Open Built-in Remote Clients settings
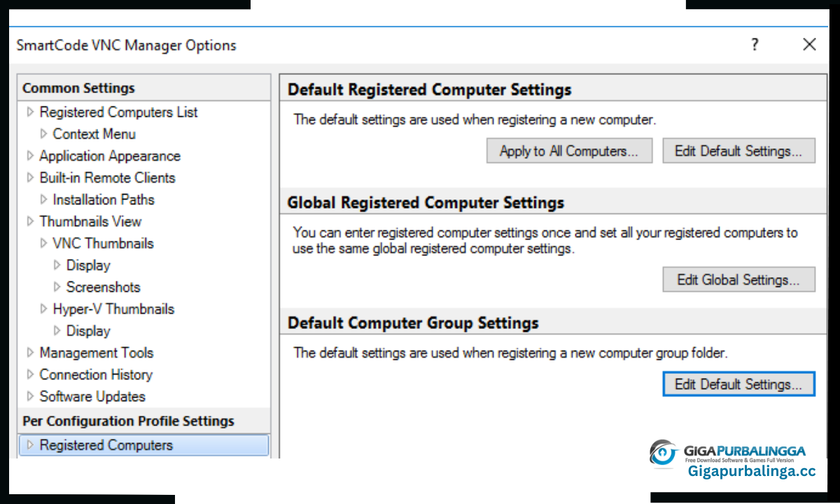This screenshot has height=504, width=840. (x=107, y=178)
